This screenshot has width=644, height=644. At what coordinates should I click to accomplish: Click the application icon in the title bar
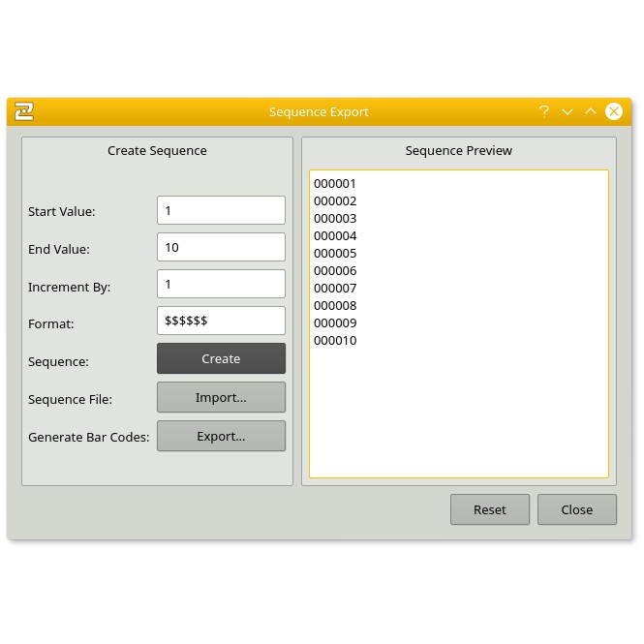[24, 111]
